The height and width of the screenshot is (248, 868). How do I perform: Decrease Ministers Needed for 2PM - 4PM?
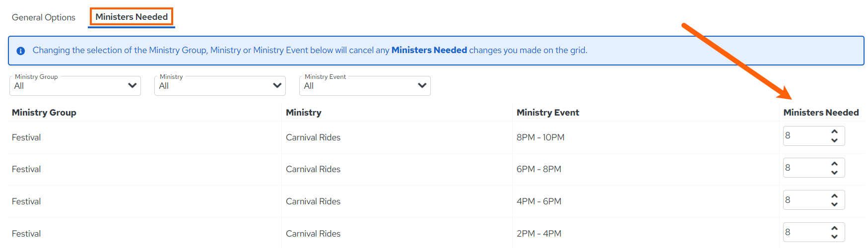point(834,237)
